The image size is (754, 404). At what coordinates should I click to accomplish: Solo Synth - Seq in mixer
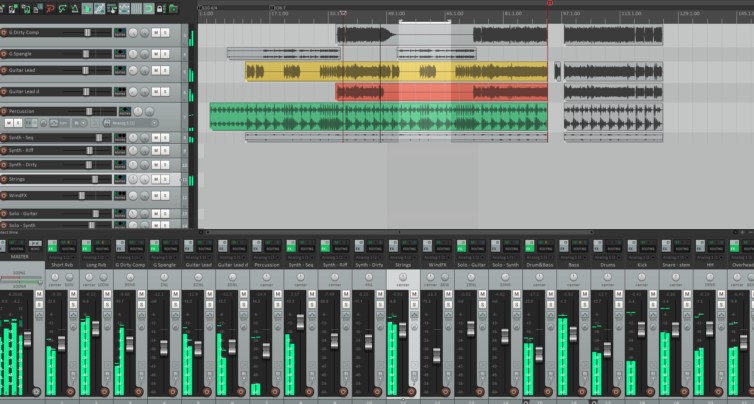coord(312,305)
